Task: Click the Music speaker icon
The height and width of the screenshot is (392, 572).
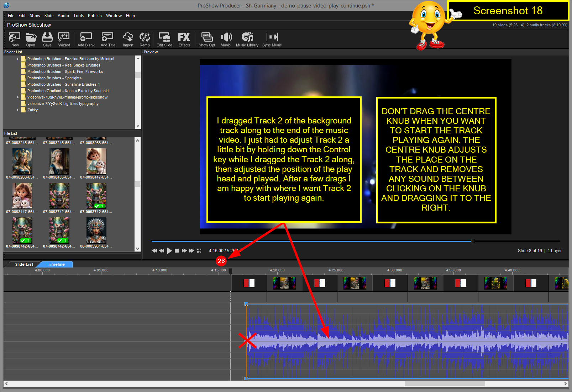Action: point(226,39)
